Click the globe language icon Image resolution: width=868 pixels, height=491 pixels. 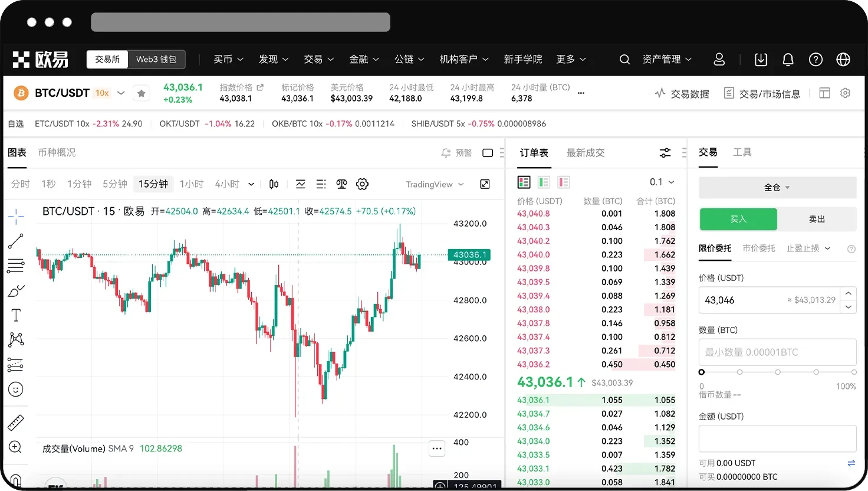[x=843, y=59]
